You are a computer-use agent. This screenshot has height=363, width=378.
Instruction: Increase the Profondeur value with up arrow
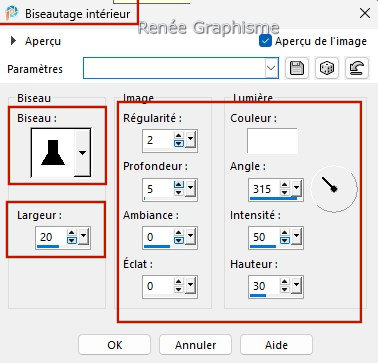point(179,185)
